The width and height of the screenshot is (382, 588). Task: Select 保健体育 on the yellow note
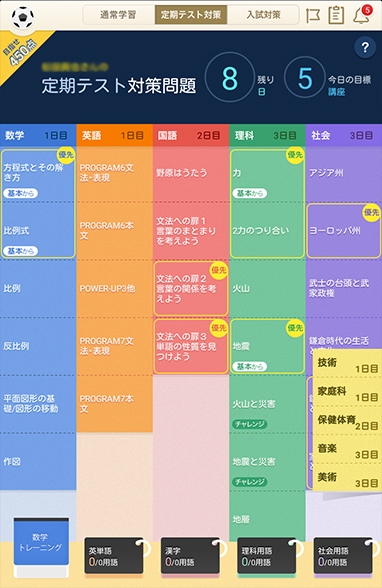point(348,421)
